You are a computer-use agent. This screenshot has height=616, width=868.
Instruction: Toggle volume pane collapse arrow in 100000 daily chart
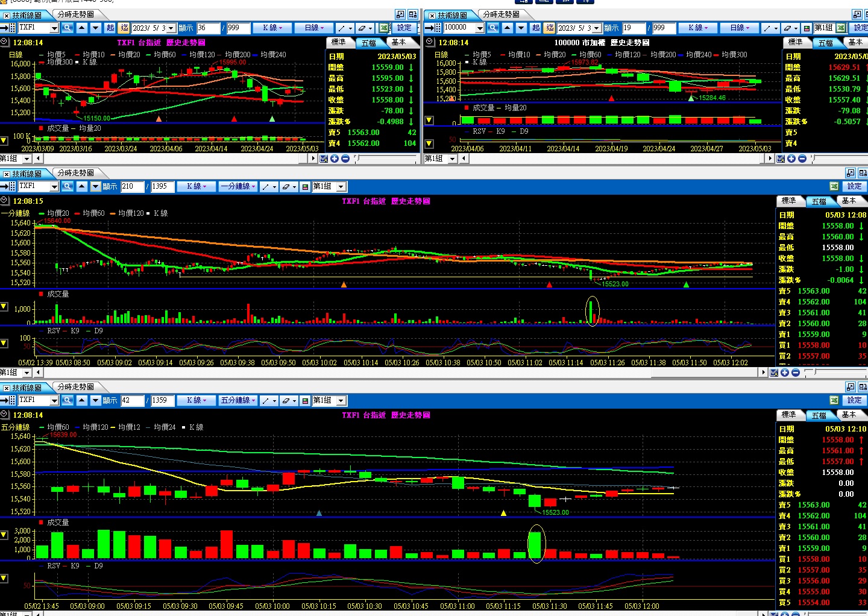tap(429, 121)
